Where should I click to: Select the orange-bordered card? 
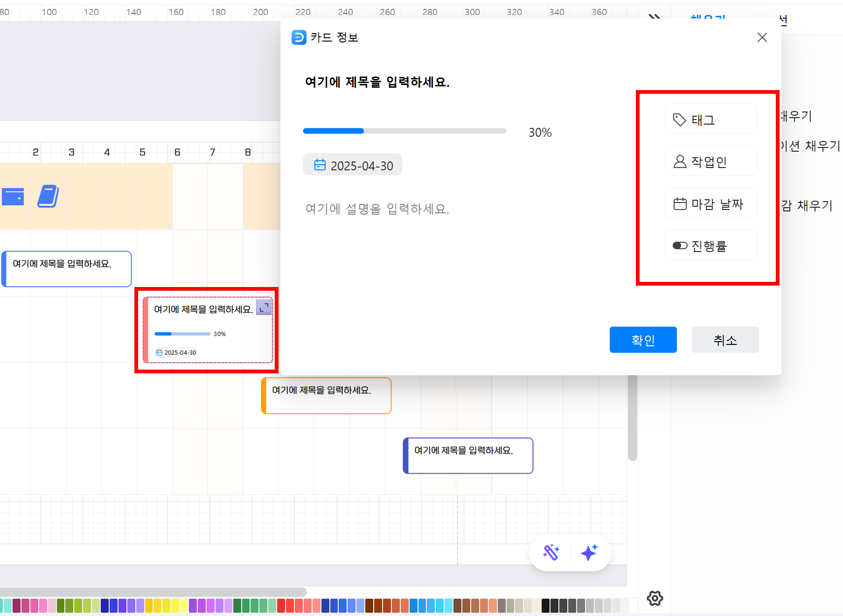pos(326,395)
